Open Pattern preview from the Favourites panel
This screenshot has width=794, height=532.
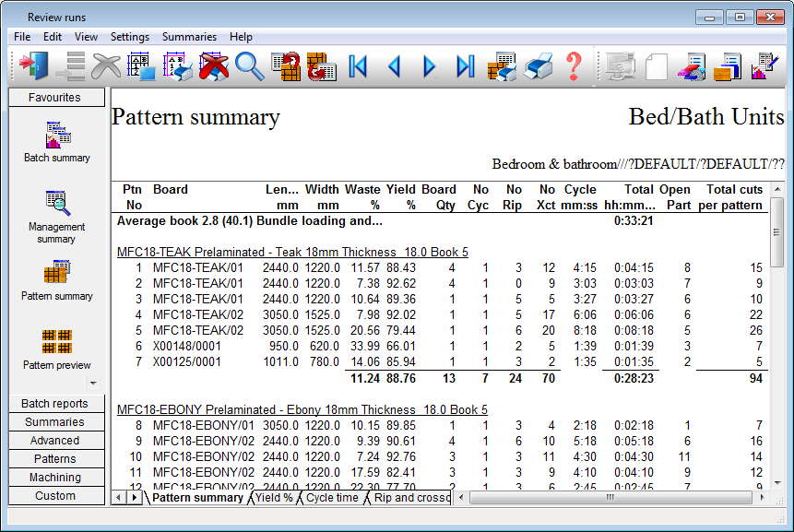click(x=57, y=349)
